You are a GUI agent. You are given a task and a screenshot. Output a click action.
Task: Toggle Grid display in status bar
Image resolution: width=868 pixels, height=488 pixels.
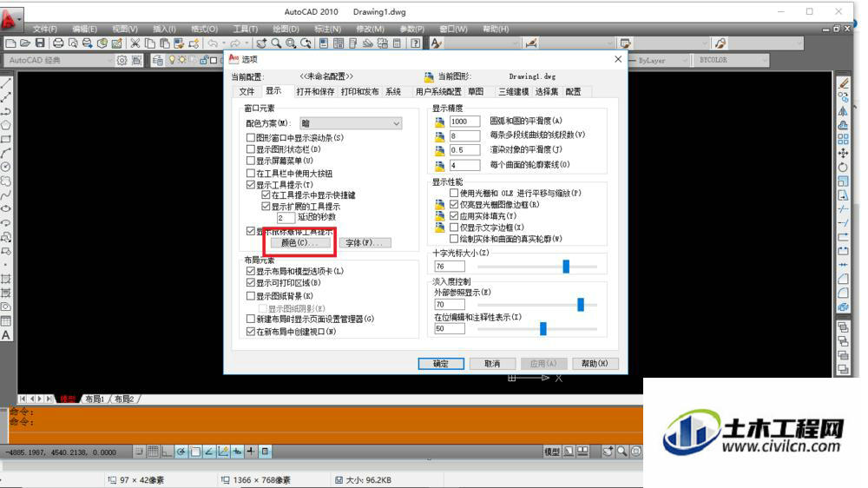pos(154,452)
